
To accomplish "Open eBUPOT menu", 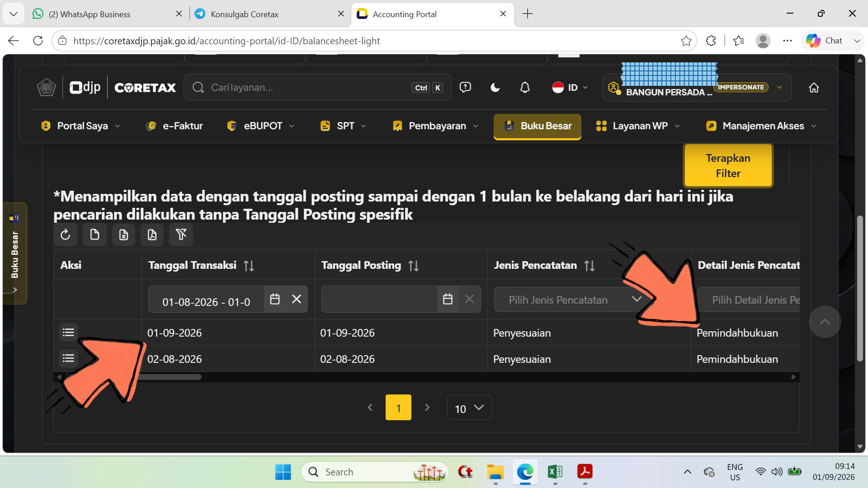I will point(261,126).
